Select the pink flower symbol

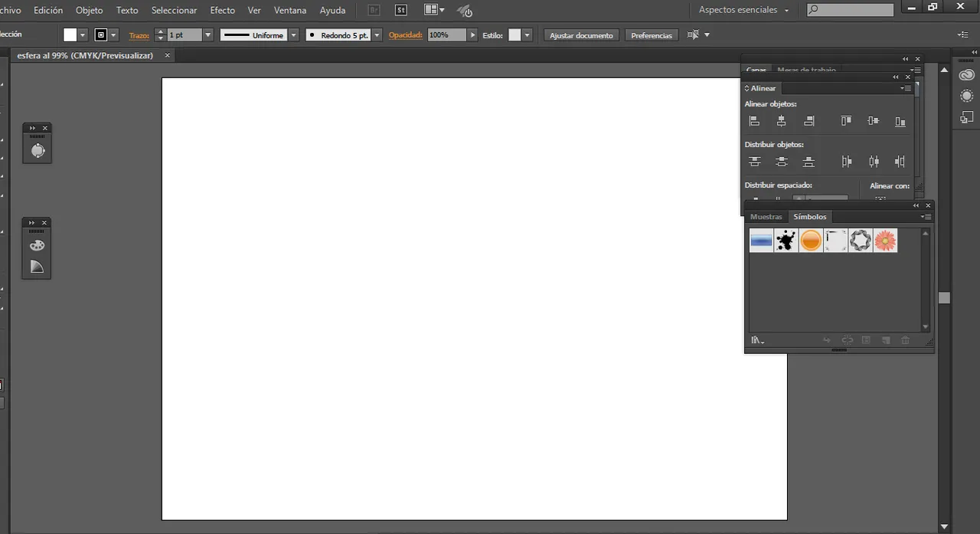tap(885, 241)
